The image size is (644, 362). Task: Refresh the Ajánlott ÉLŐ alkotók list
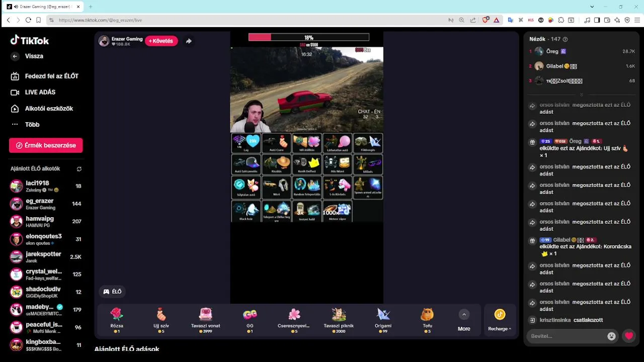coord(79,169)
